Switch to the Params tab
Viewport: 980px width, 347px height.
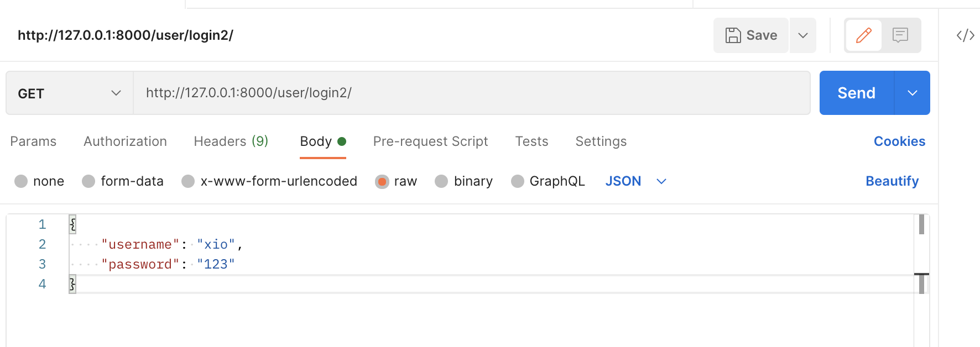click(x=33, y=141)
